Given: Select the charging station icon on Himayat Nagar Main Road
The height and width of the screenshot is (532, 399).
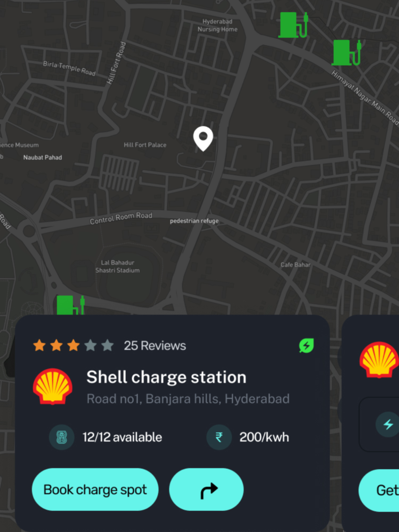Looking at the screenshot, I should (x=346, y=53).
